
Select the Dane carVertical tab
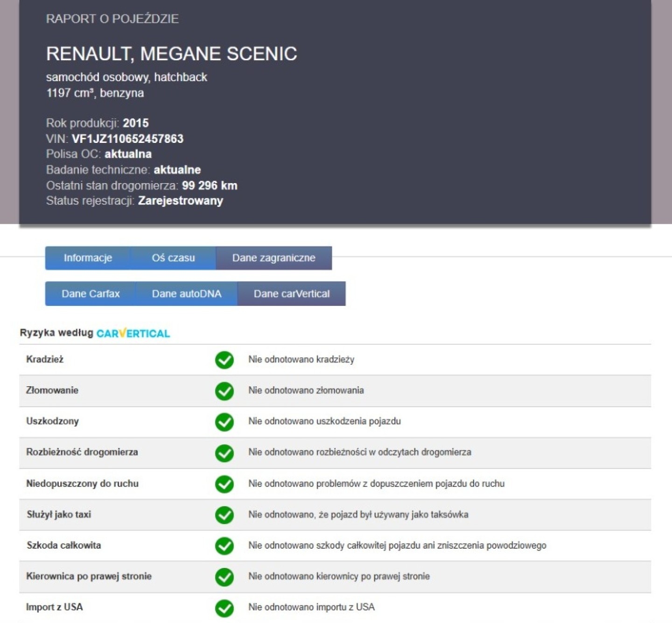pos(291,294)
